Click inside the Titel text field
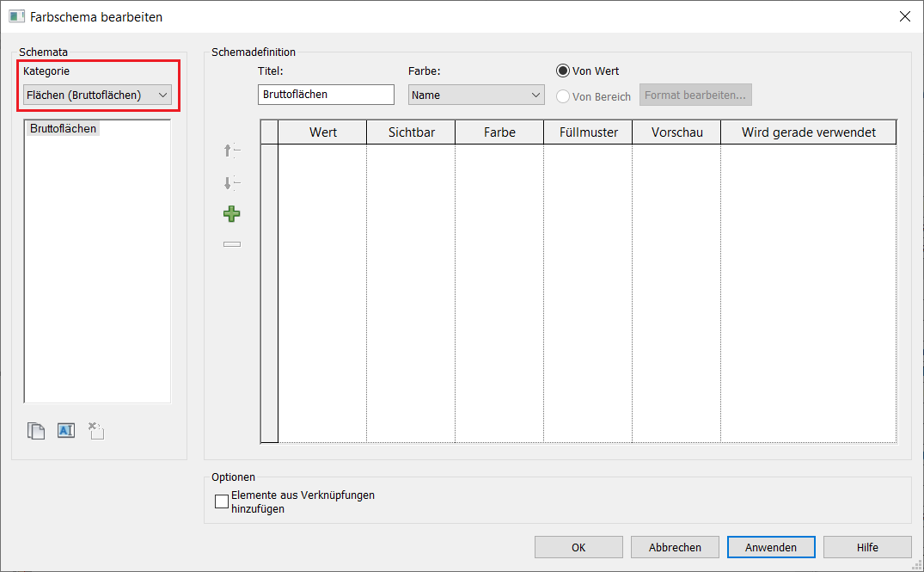The width and height of the screenshot is (924, 572). click(x=325, y=95)
